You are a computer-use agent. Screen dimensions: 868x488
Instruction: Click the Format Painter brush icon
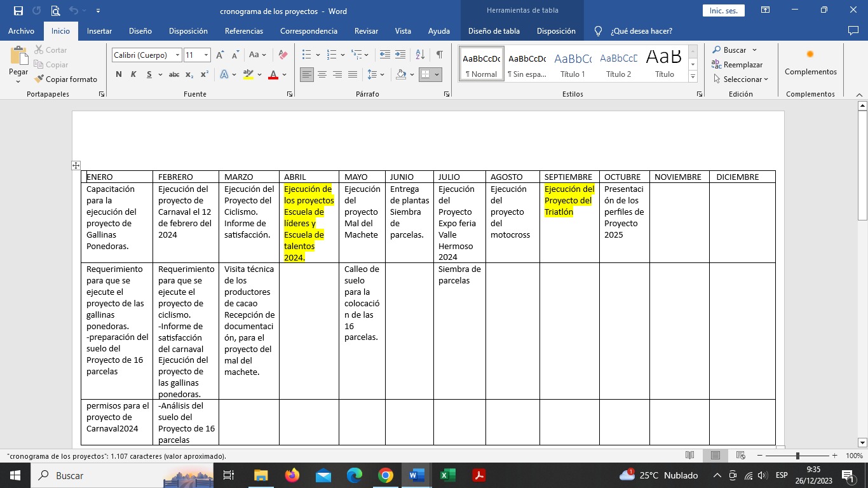pyautogui.click(x=39, y=79)
